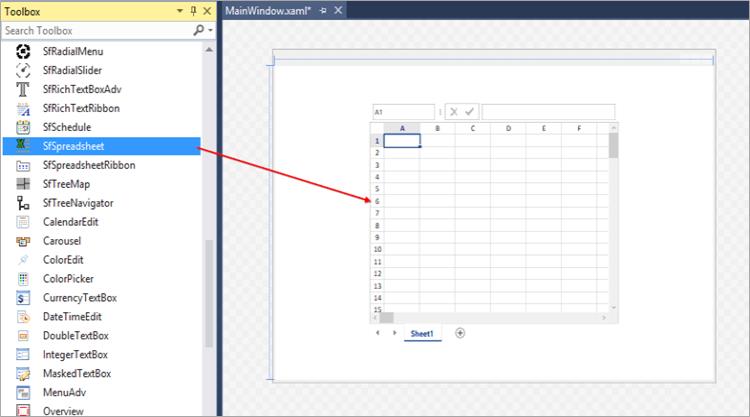The height and width of the screenshot is (417, 750).
Task: Select SfRadialSlider toolbox item
Action: pos(101,70)
